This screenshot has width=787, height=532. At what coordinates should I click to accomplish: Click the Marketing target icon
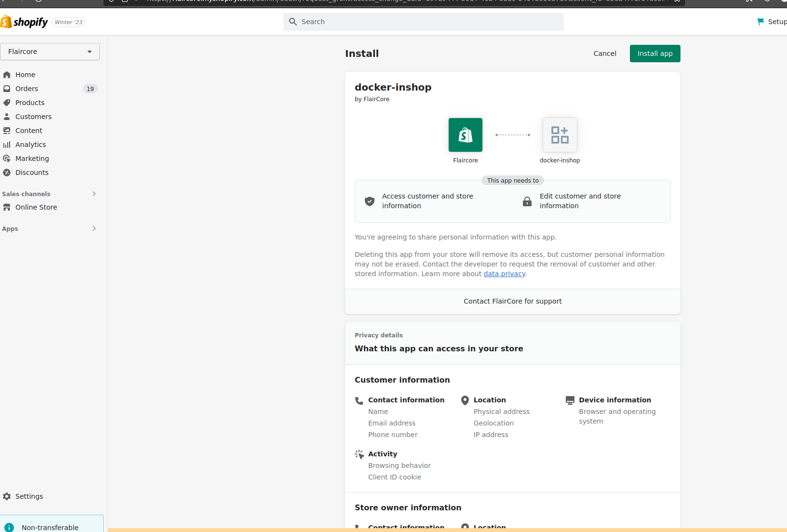[7, 159]
